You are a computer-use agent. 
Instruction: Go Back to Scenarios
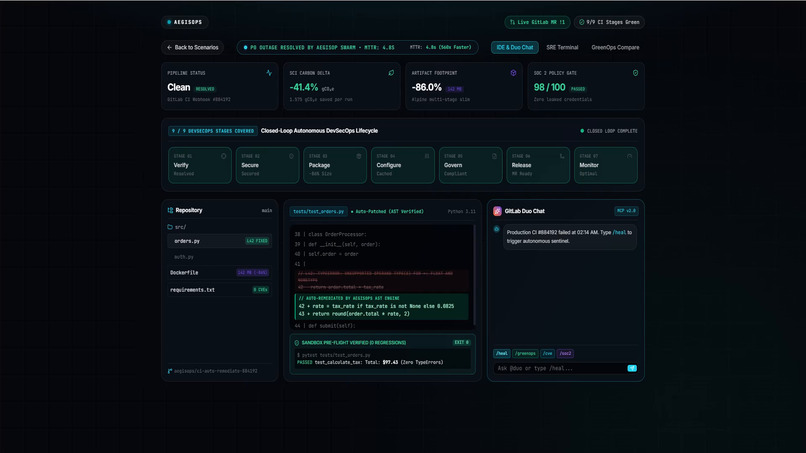[192, 47]
